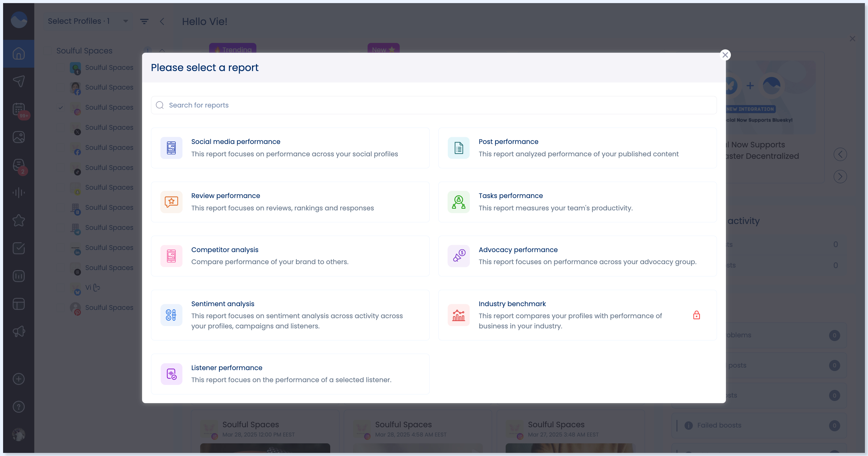This screenshot has height=456, width=868.
Task: Check the Snapchat Soulful Spaces profile checkbox
Action: coord(61,188)
